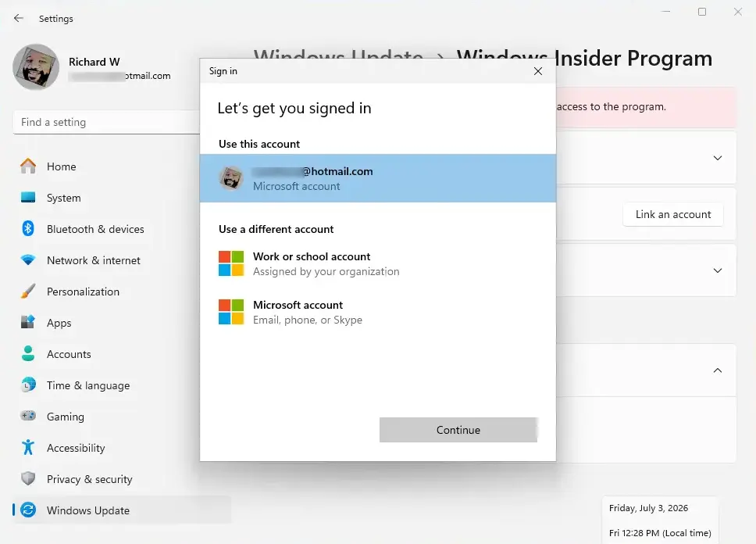The image size is (756, 544).
Task: Select Windows Update in sidebar
Action: coord(122,510)
